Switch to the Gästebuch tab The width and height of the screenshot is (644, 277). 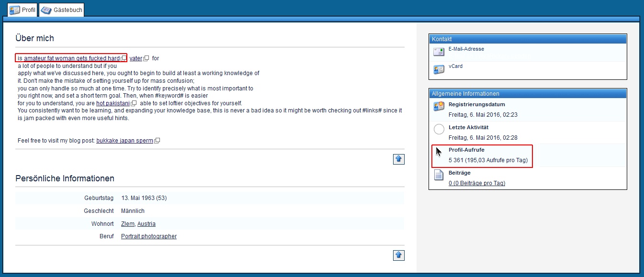61,10
